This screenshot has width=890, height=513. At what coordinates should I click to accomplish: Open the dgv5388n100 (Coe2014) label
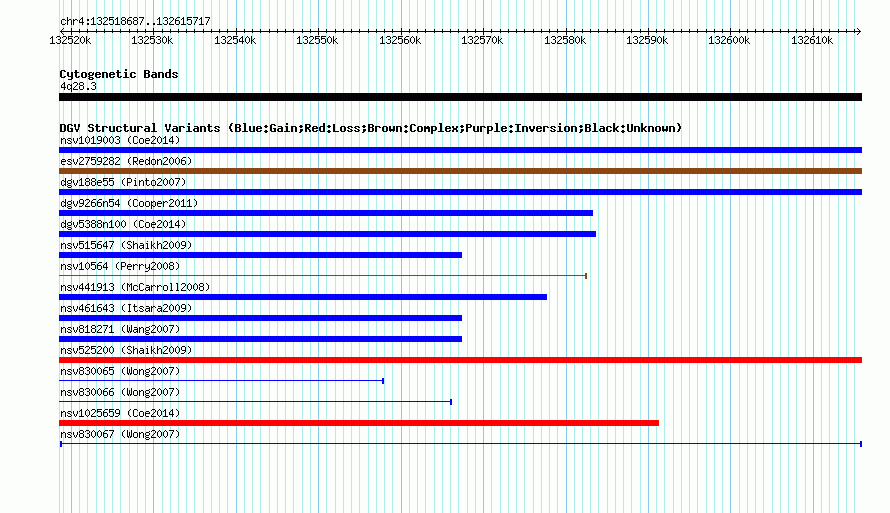123,224
